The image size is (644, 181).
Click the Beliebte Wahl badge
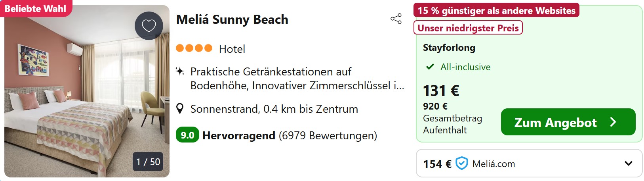pos(36,8)
